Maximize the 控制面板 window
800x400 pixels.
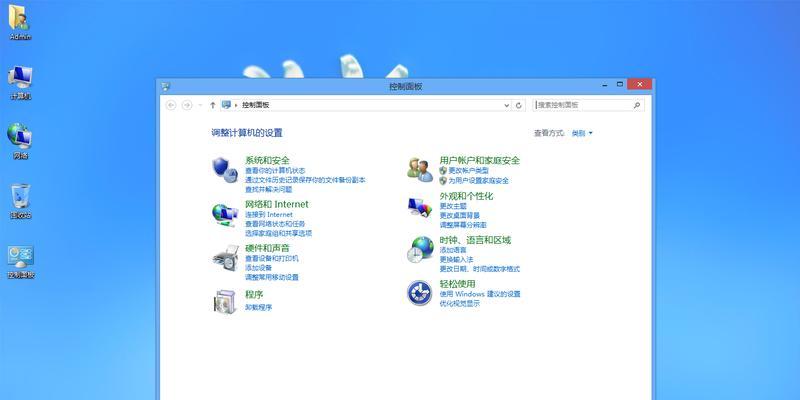pyautogui.click(x=620, y=84)
